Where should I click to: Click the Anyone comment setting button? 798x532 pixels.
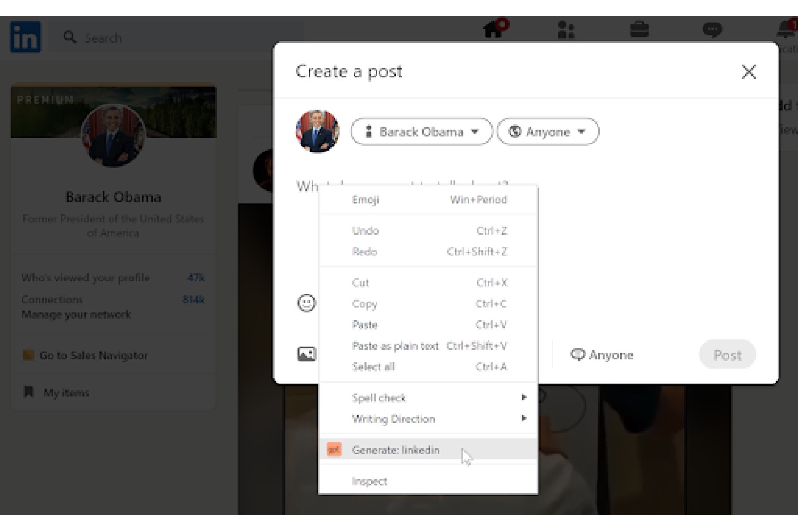(602, 354)
